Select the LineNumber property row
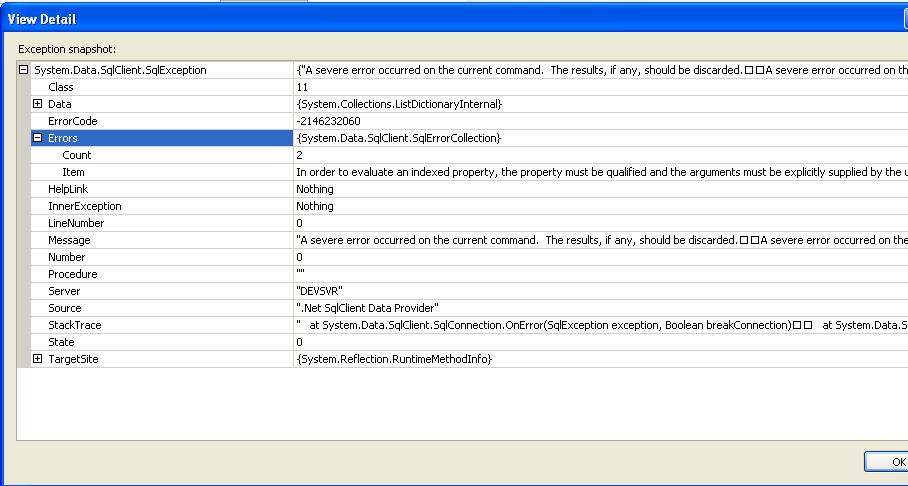 (x=76, y=223)
